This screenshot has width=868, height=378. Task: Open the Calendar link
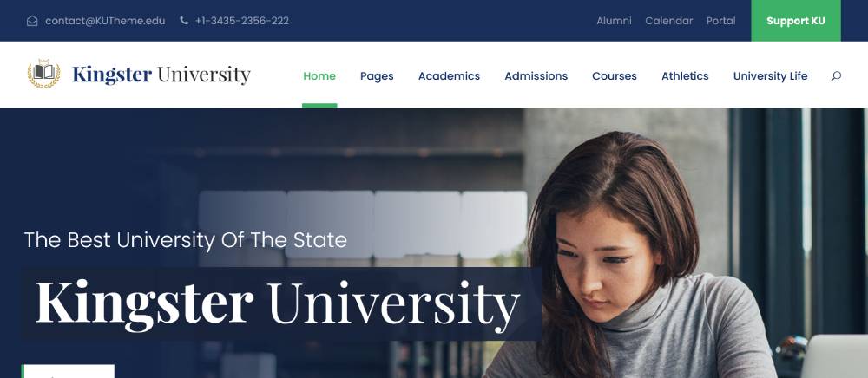coord(668,21)
